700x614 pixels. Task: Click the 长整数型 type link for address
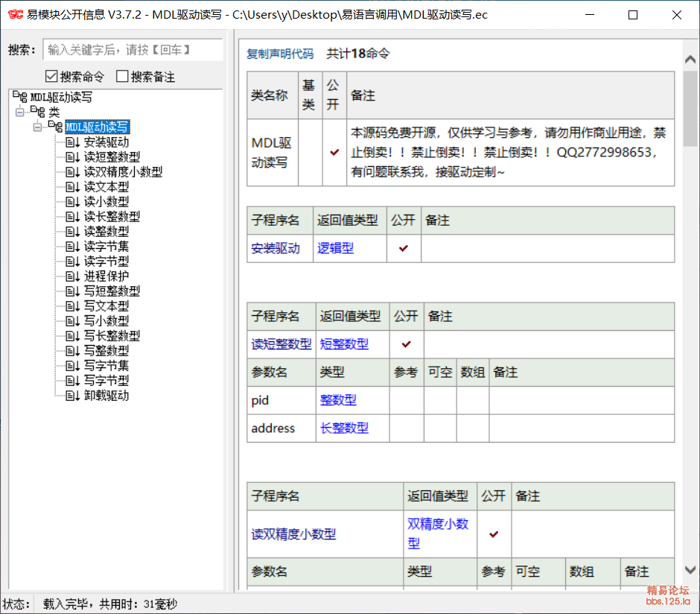point(344,428)
